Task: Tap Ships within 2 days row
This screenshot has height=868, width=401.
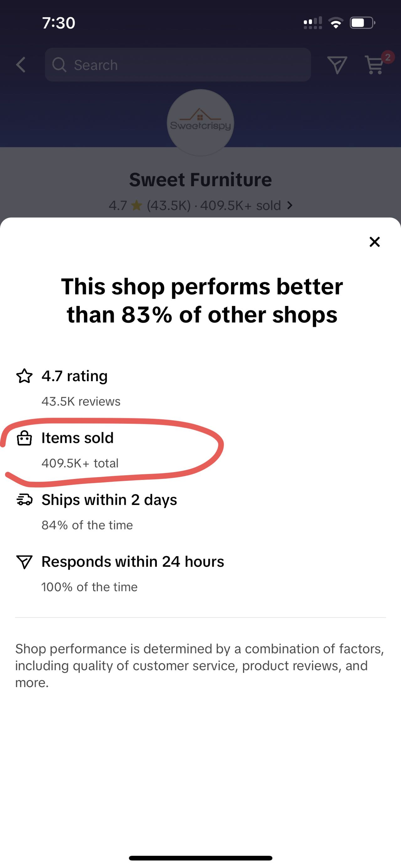Action: 109,500
